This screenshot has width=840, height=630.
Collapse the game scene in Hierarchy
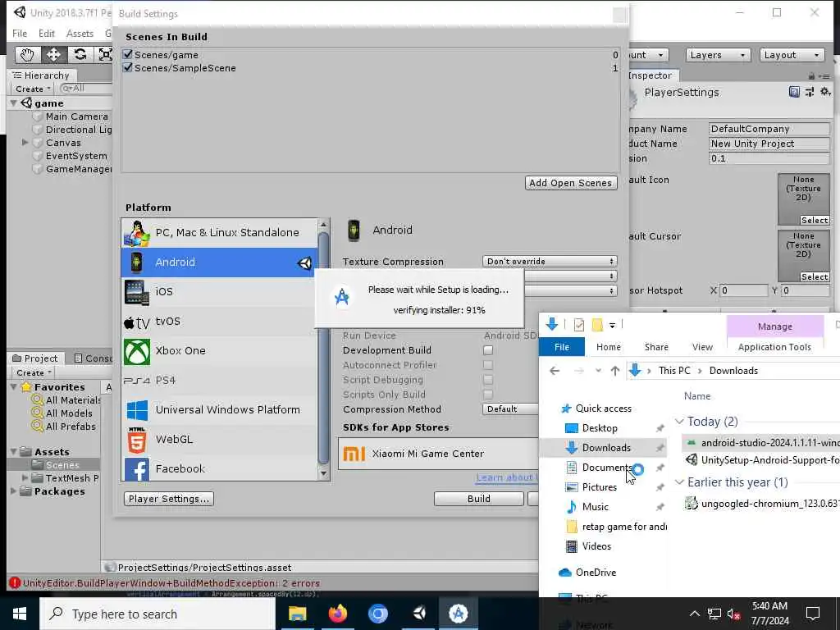pos(13,103)
